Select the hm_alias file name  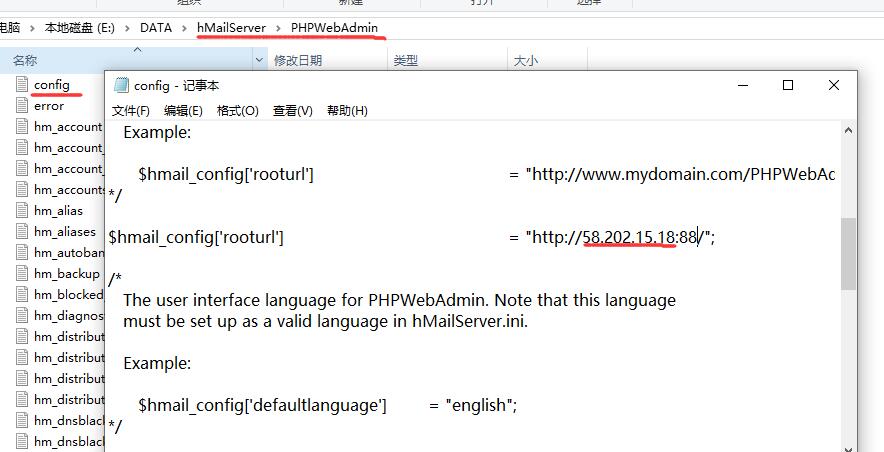[x=58, y=211]
